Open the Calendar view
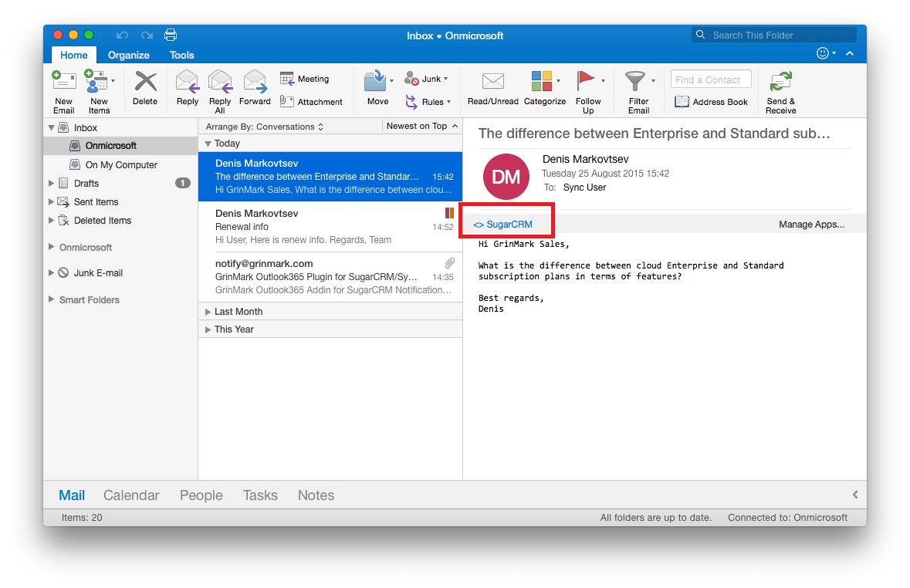 click(x=131, y=495)
